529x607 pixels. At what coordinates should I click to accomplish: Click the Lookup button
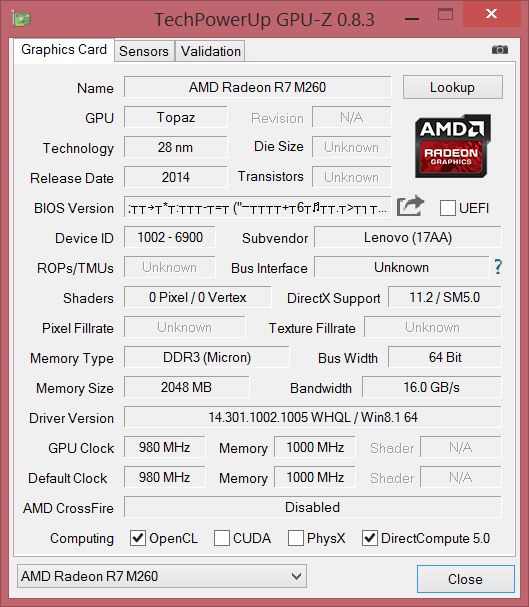[x=453, y=87]
